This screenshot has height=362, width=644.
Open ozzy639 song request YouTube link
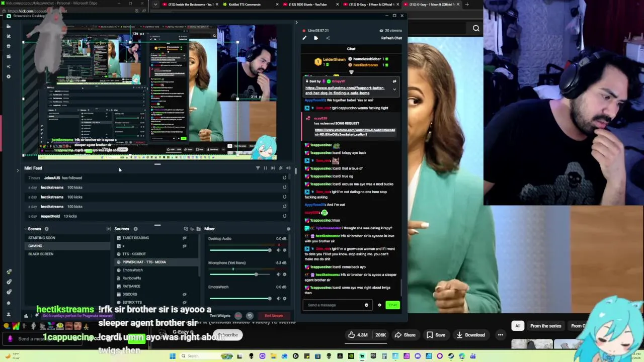coord(355,132)
